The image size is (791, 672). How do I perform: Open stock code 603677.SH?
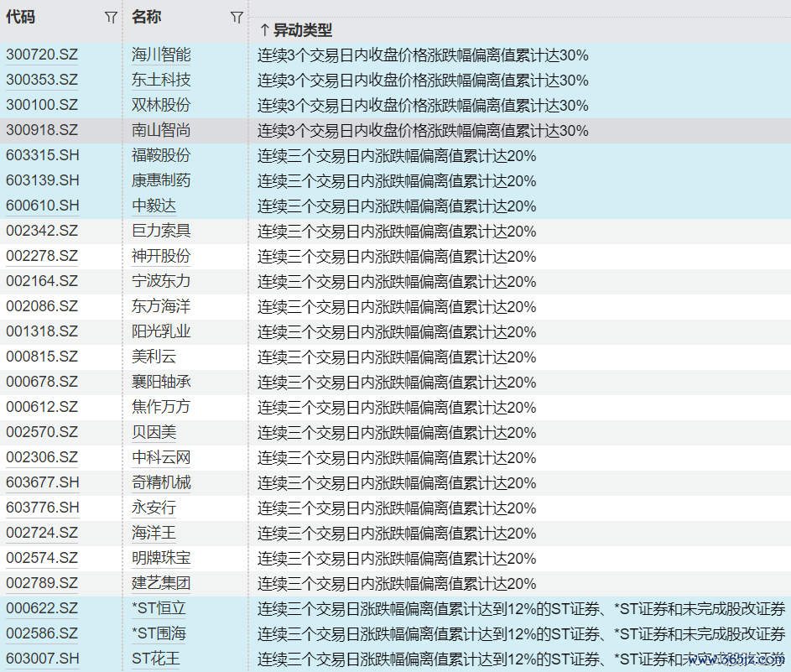43,482
